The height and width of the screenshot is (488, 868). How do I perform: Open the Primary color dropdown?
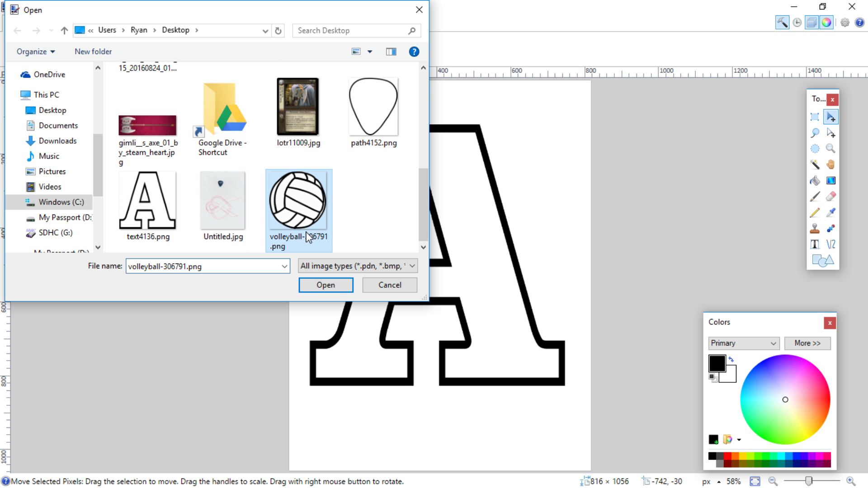click(x=744, y=343)
